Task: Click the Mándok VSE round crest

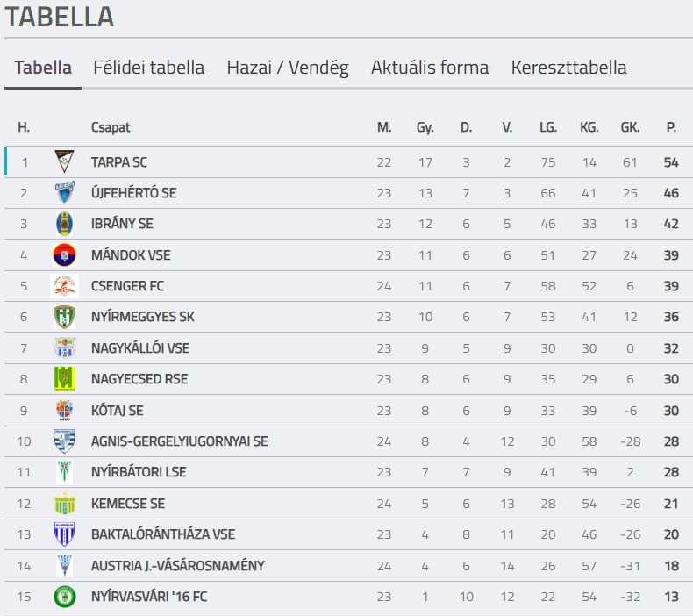Action: pos(65,255)
